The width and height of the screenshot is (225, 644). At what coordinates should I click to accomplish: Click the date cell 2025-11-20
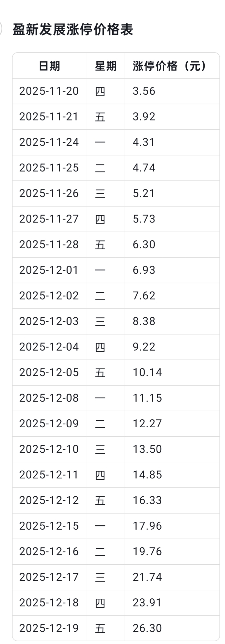[49, 91]
